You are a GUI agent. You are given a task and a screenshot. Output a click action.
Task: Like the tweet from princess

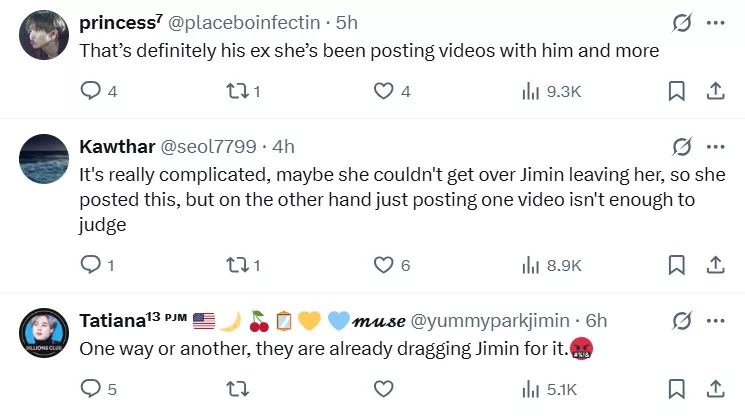tap(383, 92)
